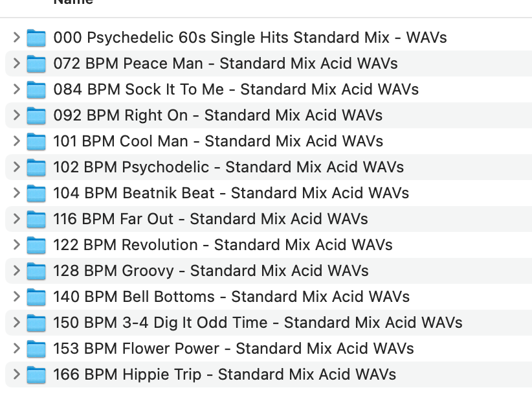Click folder icon for 000 Psychedelic 60s Single Hits
The height and width of the screenshot is (403, 532).
[36, 38]
